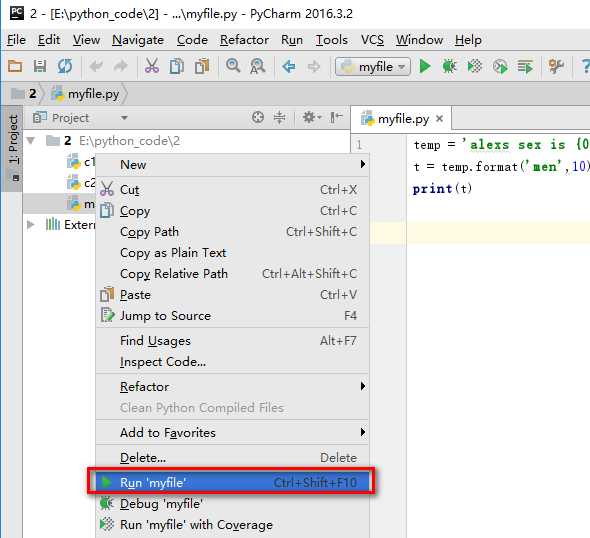This screenshot has width=590, height=538.
Task: Open the Run menu
Action: coord(292,40)
